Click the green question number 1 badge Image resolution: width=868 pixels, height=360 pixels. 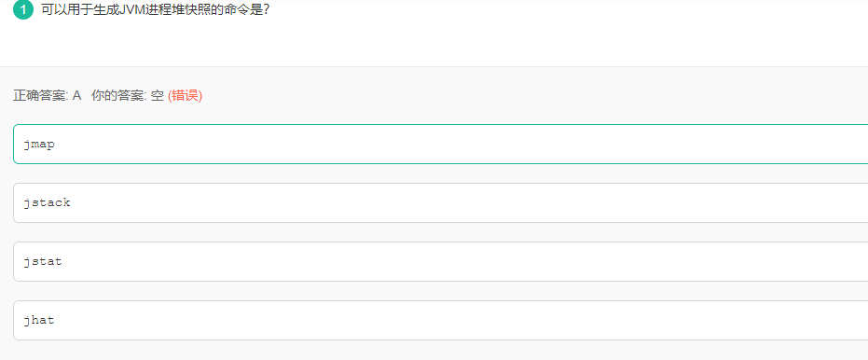[x=23, y=9]
